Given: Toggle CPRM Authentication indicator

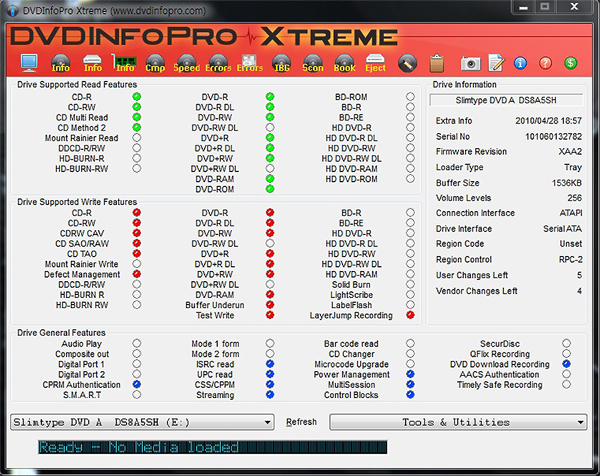Looking at the screenshot, I should pyautogui.click(x=137, y=384).
